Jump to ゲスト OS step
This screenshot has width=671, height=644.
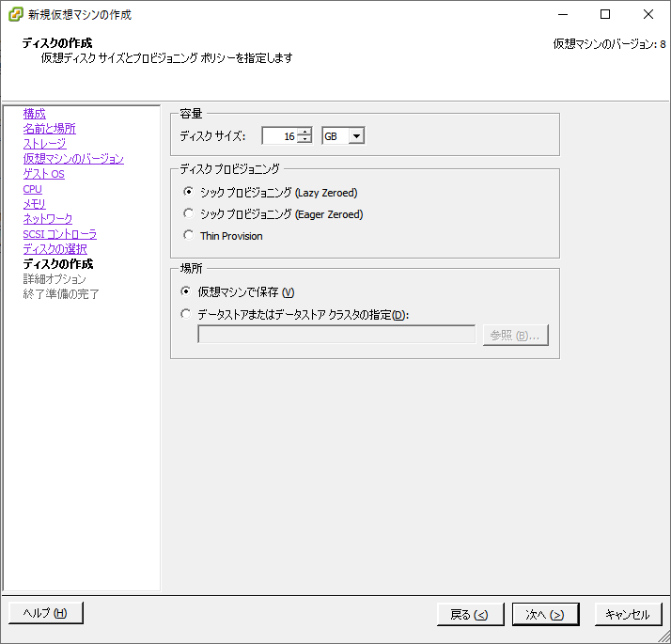pos(43,174)
